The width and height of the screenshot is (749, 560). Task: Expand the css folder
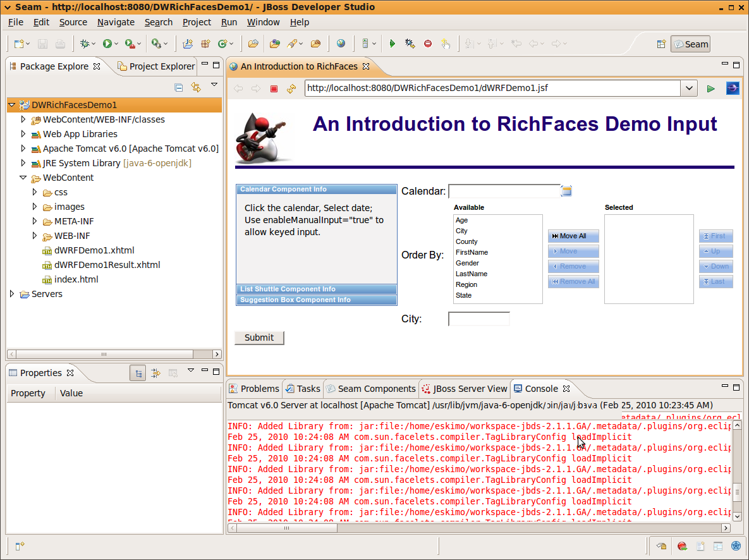click(x=34, y=192)
